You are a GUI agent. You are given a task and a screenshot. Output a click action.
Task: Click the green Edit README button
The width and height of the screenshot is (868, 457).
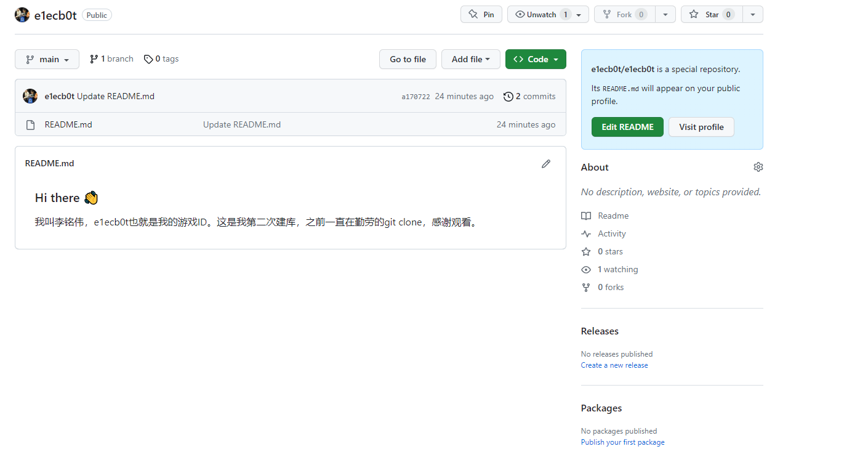coord(627,127)
